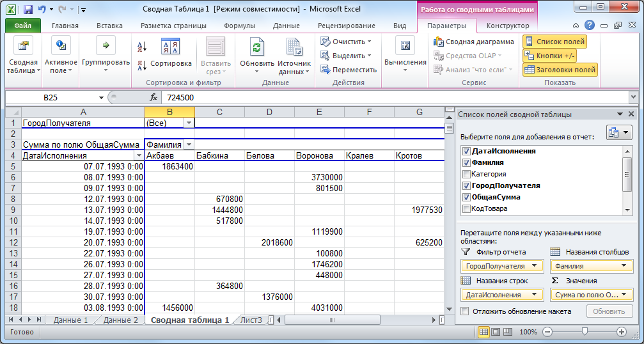The width and height of the screenshot is (644, 344).
Task: Switch to Page Layout view icon
Action: [496, 332]
